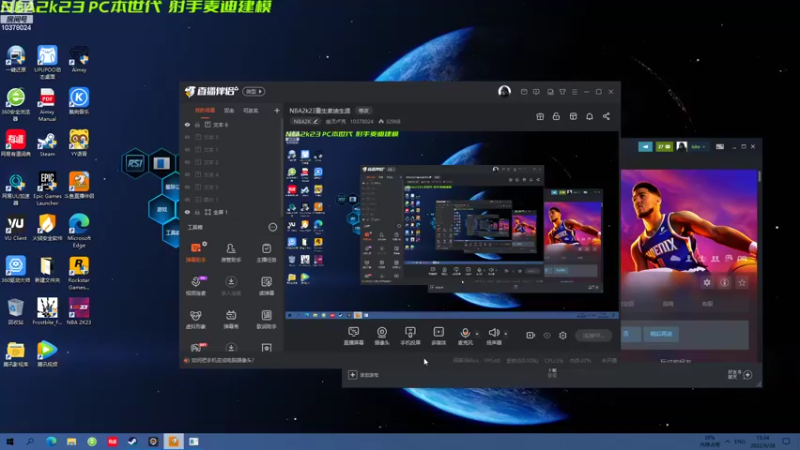Click the scene list vertical scrollbar
800x450 pixels.
click(x=282, y=168)
